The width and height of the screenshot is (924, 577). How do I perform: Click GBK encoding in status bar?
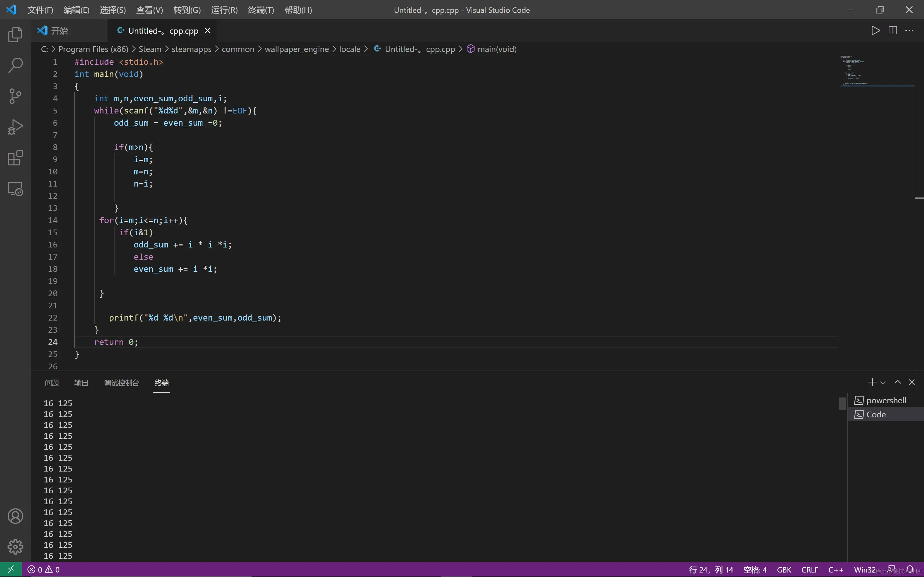coord(784,570)
